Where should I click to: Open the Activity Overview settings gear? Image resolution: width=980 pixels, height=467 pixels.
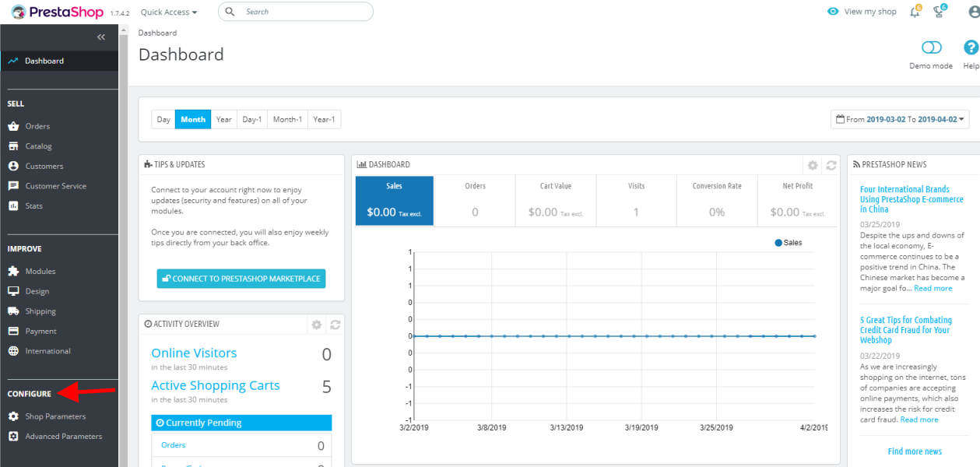pos(316,325)
